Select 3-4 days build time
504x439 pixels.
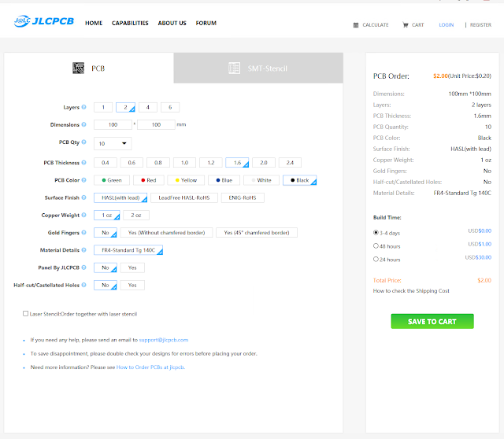click(376, 232)
